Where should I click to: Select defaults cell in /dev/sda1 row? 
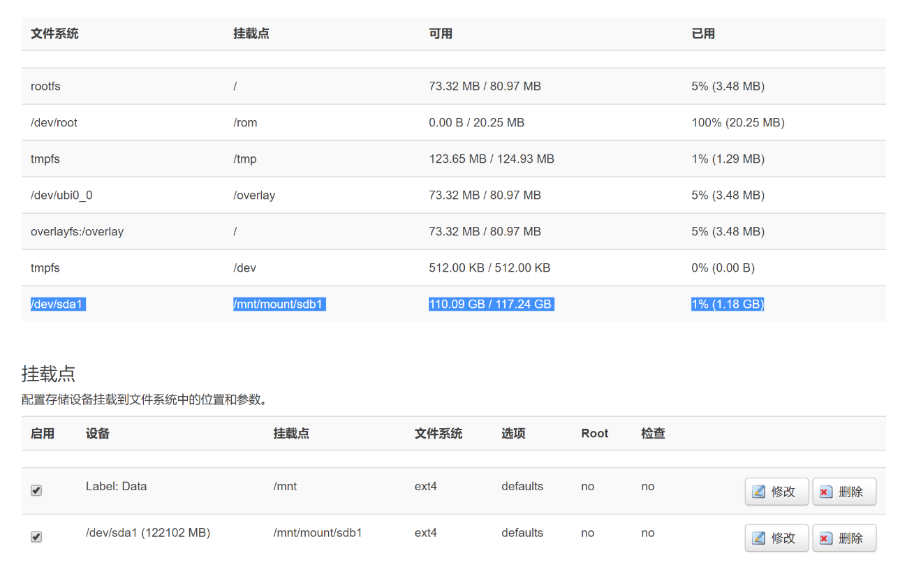(x=522, y=533)
